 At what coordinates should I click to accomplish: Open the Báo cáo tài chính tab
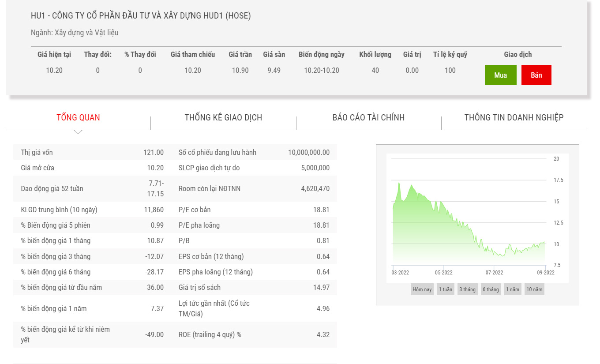point(368,117)
